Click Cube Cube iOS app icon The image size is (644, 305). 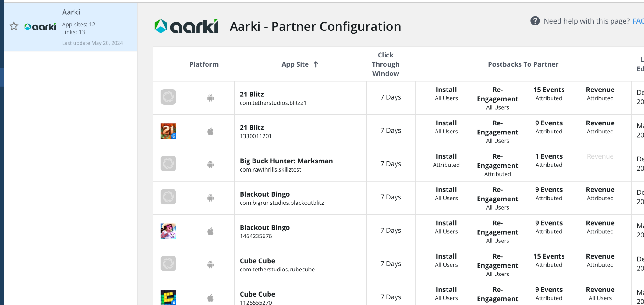pos(168,297)
